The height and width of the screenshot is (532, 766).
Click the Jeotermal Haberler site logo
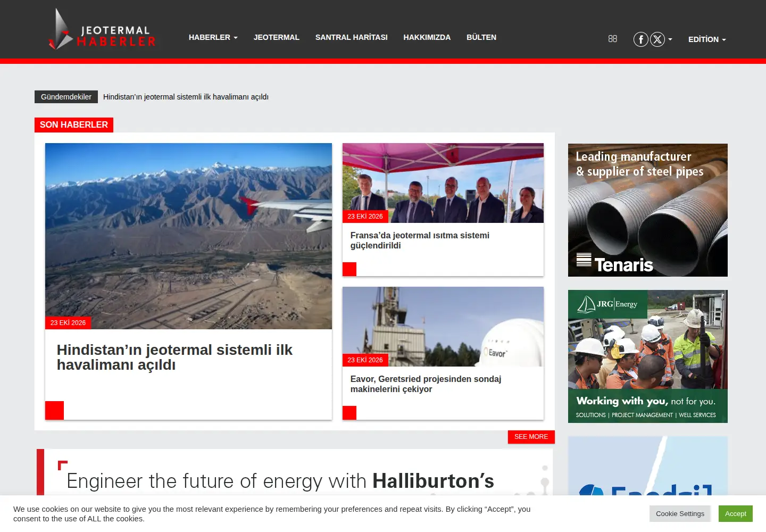click(x=102, y=30)
